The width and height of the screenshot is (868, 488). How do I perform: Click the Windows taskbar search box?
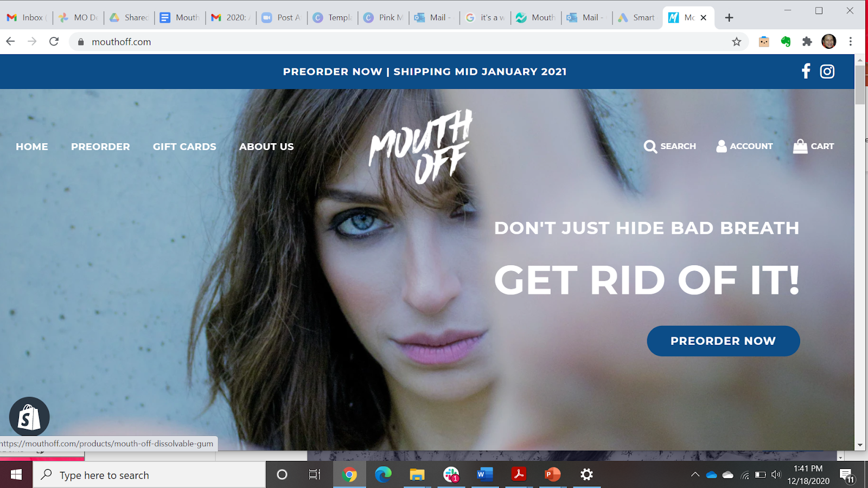(150, 475)
